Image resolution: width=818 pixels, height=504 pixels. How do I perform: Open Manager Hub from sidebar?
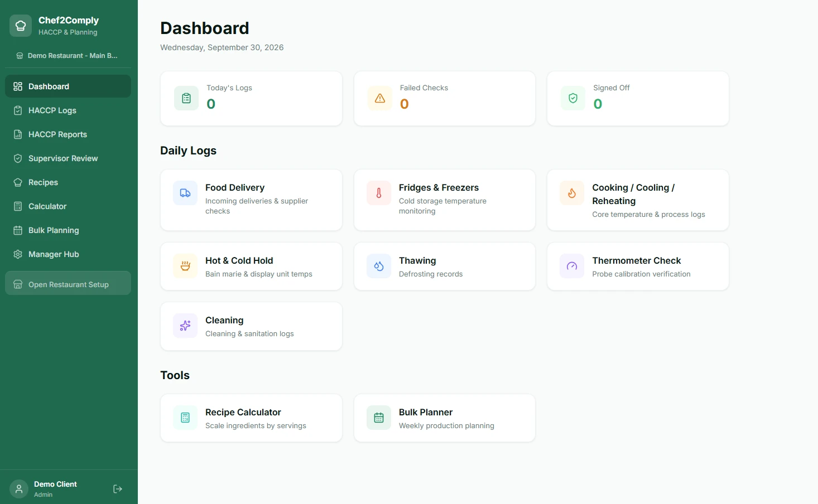68,254
